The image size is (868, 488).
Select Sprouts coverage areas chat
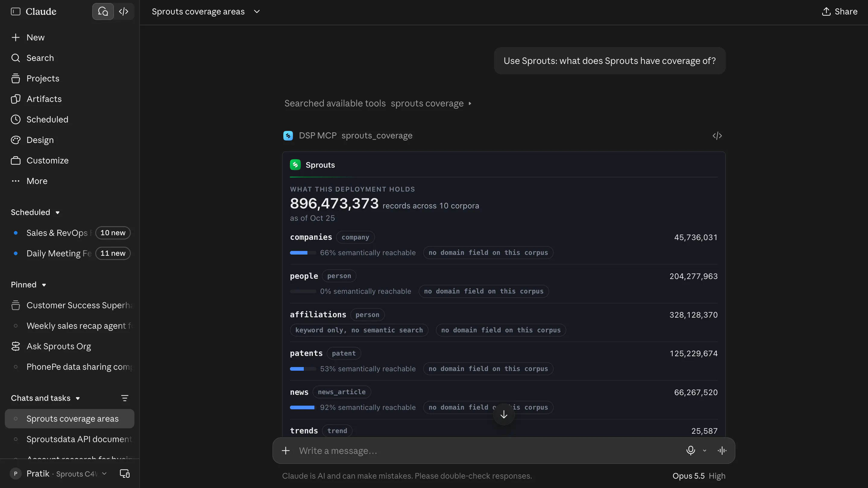(x=69, y=419)
